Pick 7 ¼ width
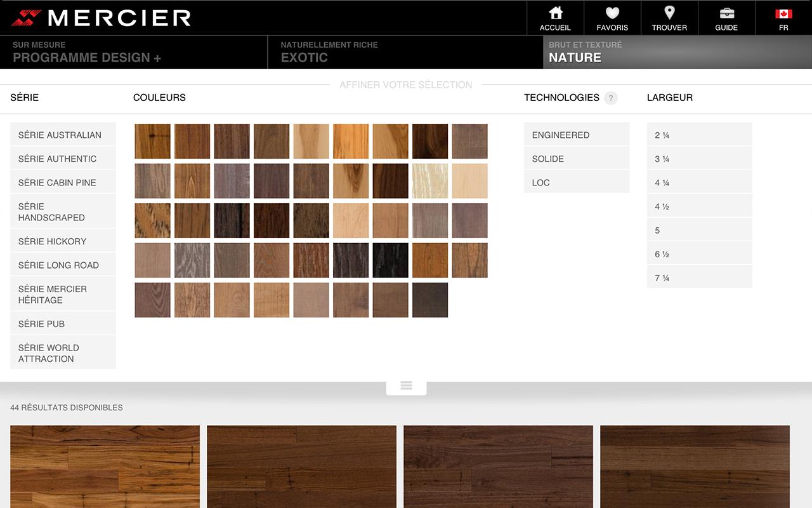Screen dimensions: 812x508 699,277
